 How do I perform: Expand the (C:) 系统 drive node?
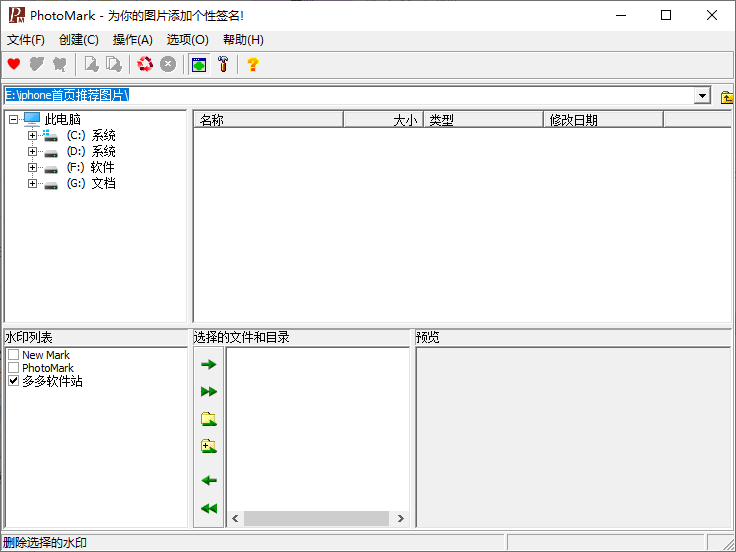pyautogui.click(x=32, y=136)
